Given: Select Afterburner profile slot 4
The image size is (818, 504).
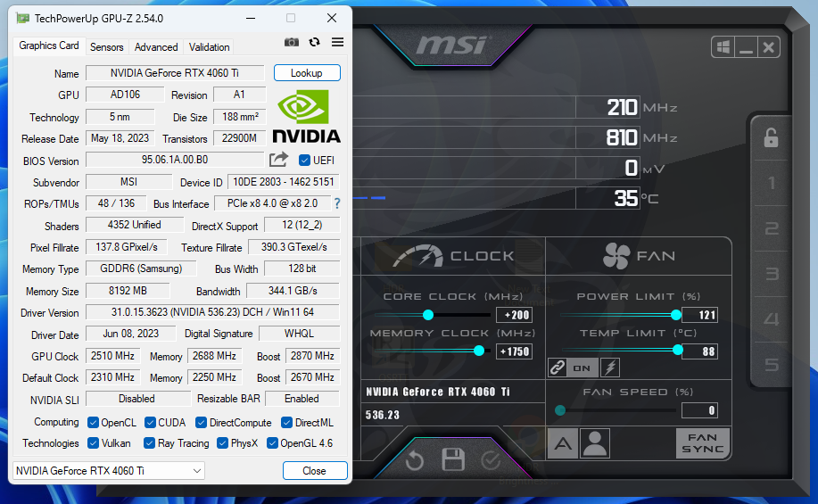Looking at the screenshot, I should tap(771, 318).
